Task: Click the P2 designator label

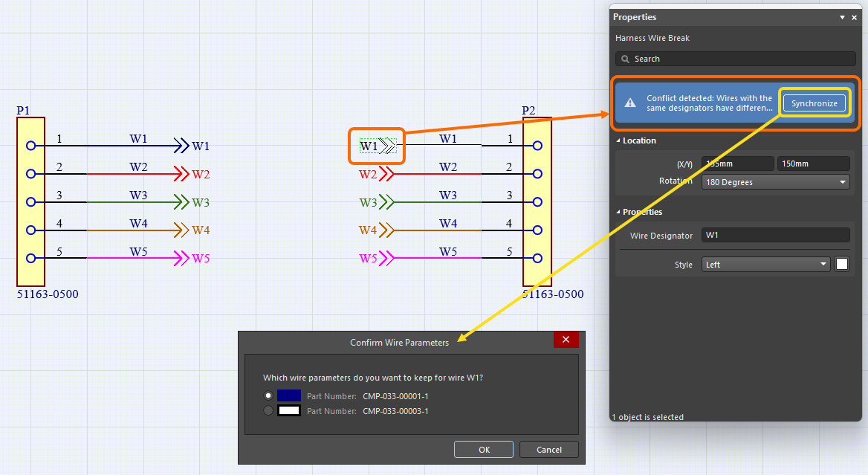Action: click(528, 110)
